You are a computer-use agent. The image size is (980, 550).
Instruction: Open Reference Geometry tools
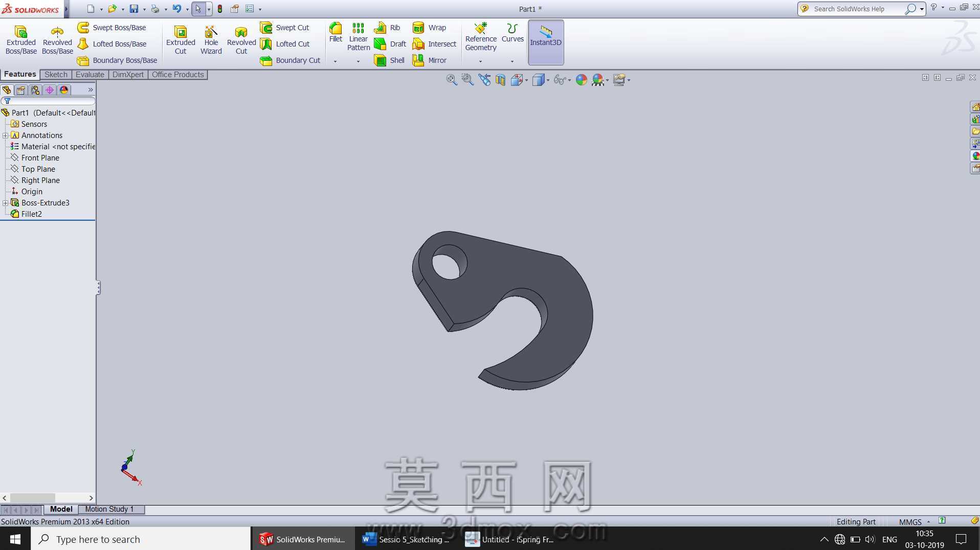tap(481, 36)
